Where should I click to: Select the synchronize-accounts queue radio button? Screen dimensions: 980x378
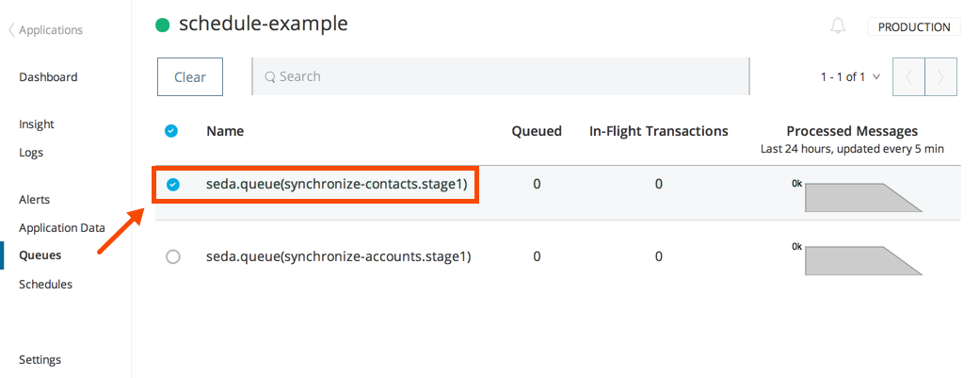[x=172, y=256]
